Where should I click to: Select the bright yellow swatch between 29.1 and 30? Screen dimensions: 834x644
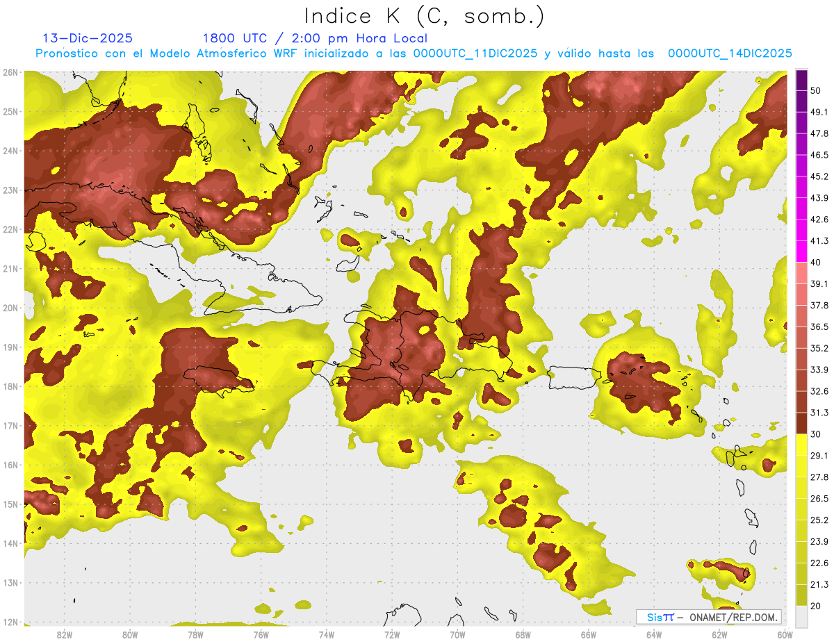click(x=801, y=445)
